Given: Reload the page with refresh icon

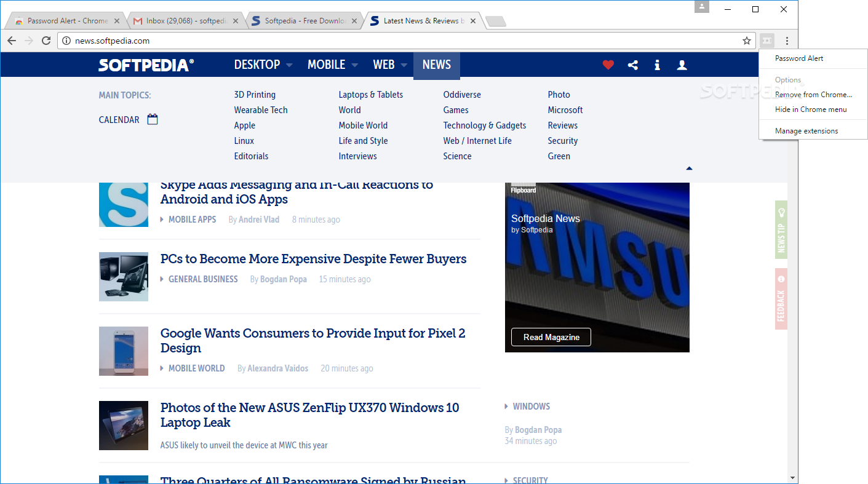Looking at the screenshot, I should (46, 41).
